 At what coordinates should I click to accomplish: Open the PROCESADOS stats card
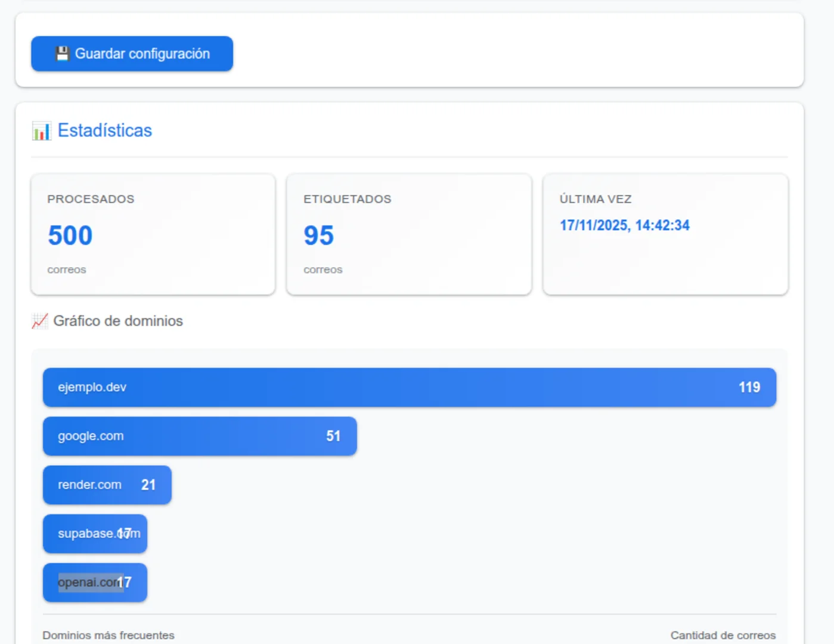[153, 234]
